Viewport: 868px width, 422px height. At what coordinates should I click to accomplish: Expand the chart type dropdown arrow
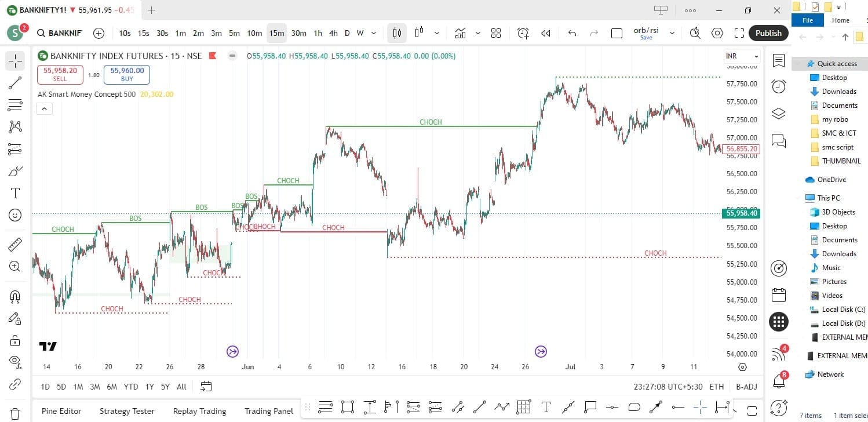click(x=436, y=33)
